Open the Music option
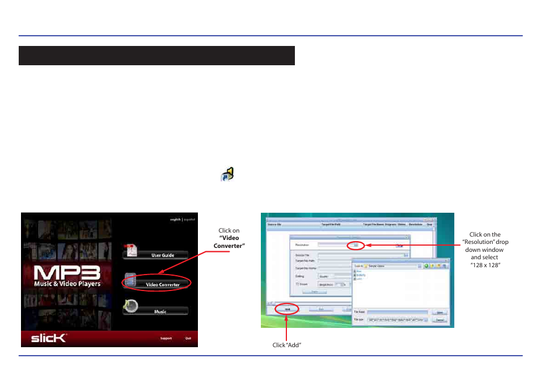Image resolution: width=541 pixels, height=392 pixels. tap(155, 311)
